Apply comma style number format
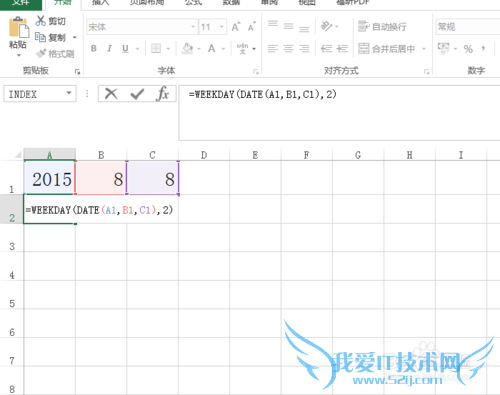This screenshot has width=500, height=395. (483, 49)
